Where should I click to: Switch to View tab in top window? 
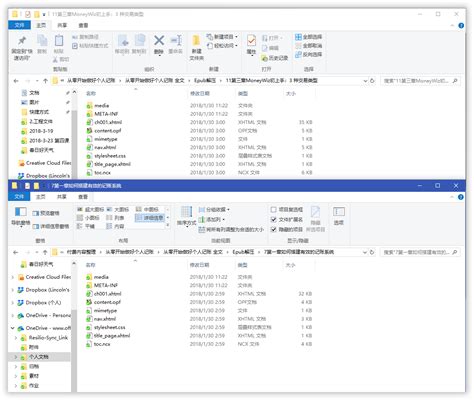[x=83, y=25]
